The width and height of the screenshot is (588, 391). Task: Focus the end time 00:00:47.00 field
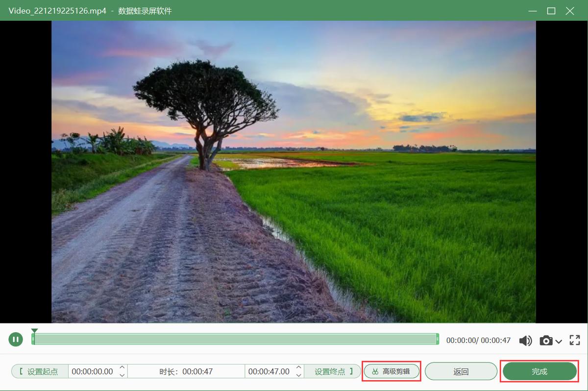269,371
